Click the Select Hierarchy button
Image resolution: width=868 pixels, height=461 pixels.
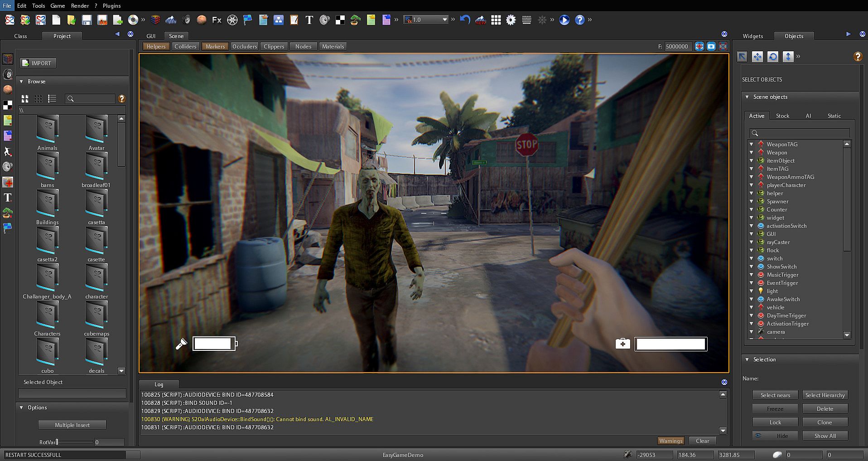[825, 395]
